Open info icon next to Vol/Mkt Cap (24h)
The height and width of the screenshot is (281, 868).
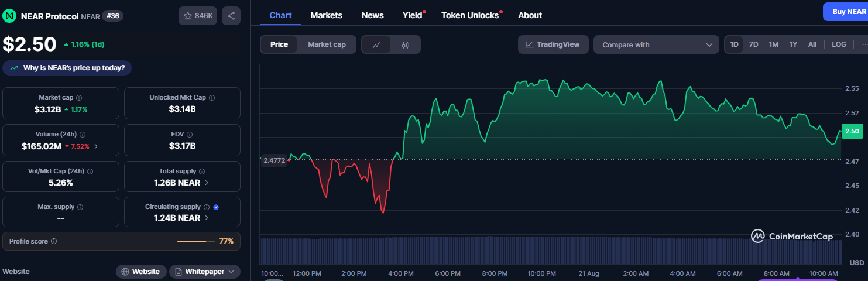click(x=90, y=172)
